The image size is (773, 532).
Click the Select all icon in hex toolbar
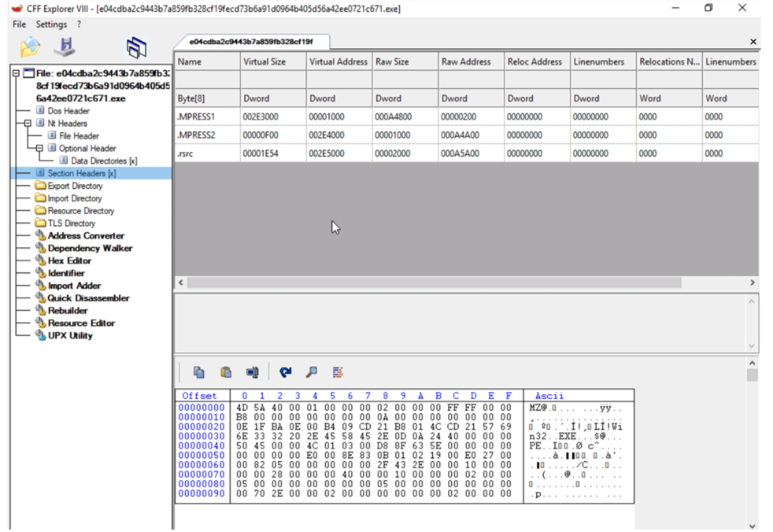pyautogui.click(x=253, y=372)
